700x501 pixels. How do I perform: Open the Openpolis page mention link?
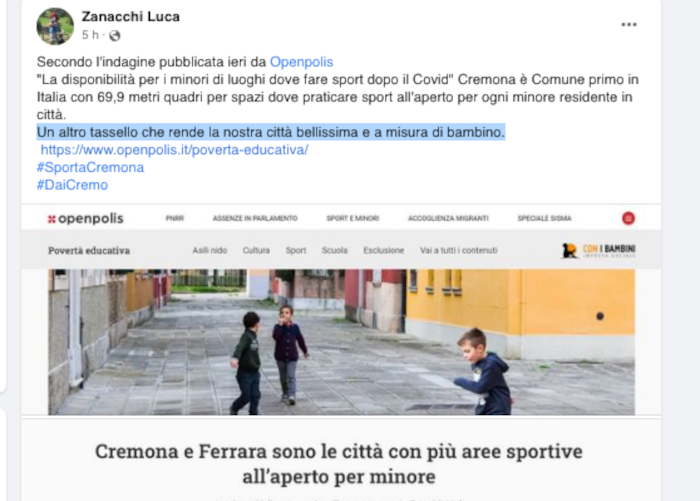tap(301, 62)
